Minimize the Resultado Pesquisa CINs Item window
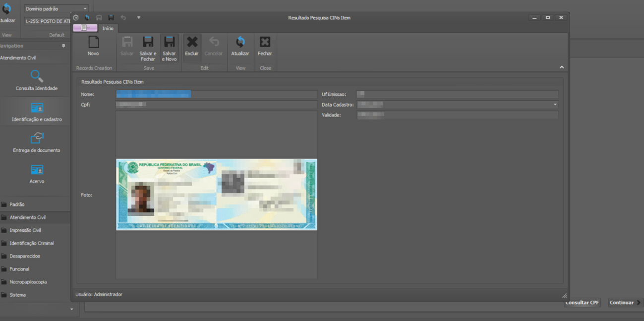Viewport: 644px width, 321px height. coord(534,17)
